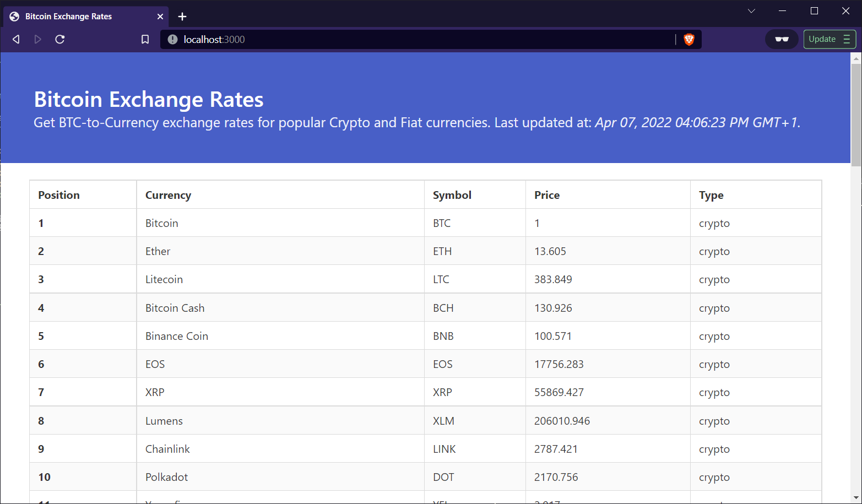
Task: Click inside the address bar
Action: pyautogui.click(x=386, y=39)
